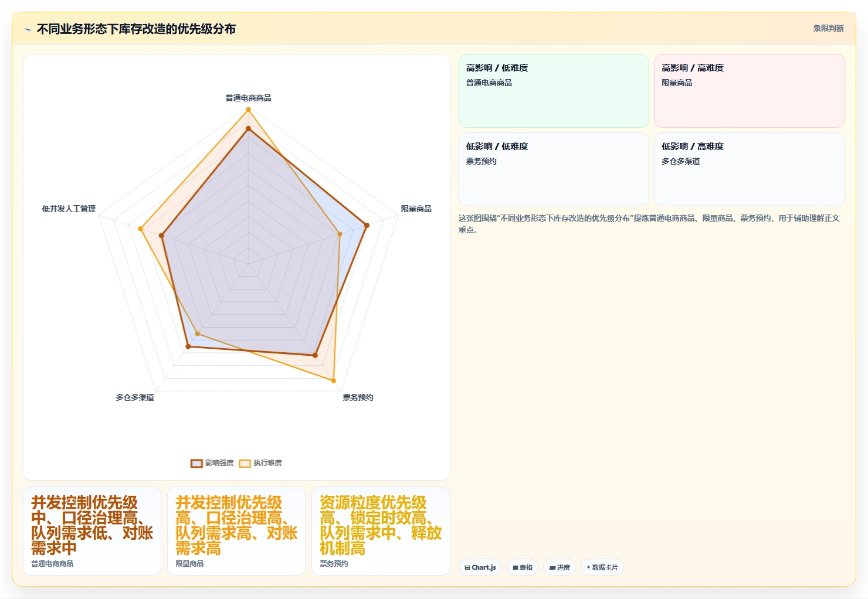Click the 普通电商商品 caption under first stat card

pos(52,563)
